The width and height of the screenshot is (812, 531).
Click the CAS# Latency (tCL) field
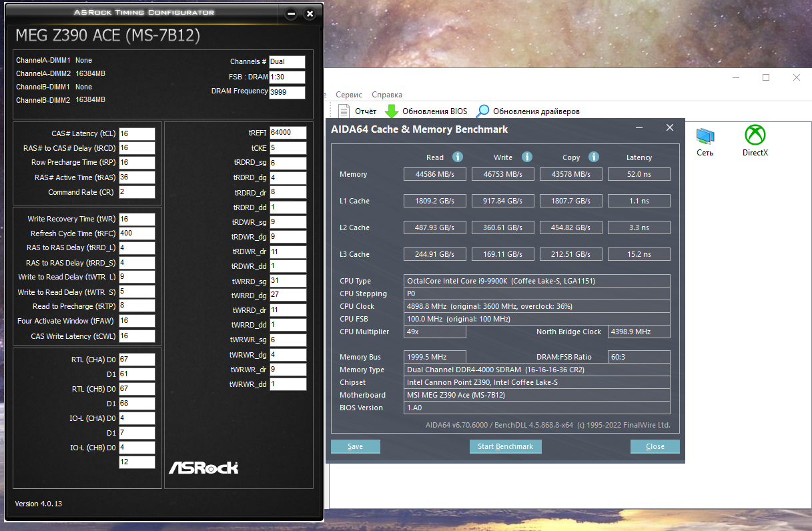click(x=137, y=134)
